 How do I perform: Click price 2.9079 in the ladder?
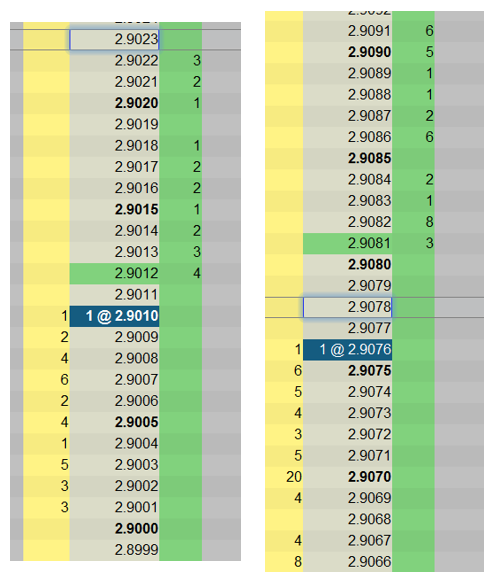coord(370,286)
